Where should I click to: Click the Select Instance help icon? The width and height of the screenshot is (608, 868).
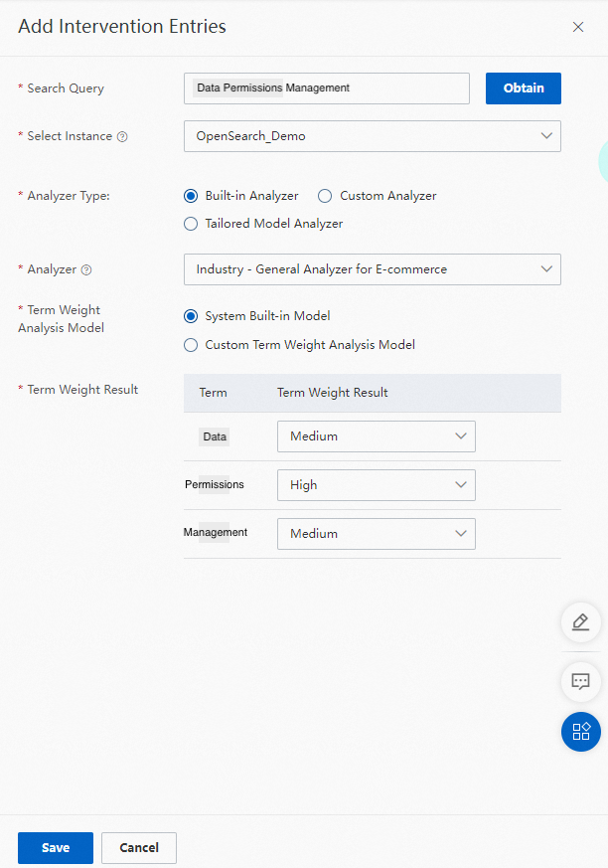[123, 137]
